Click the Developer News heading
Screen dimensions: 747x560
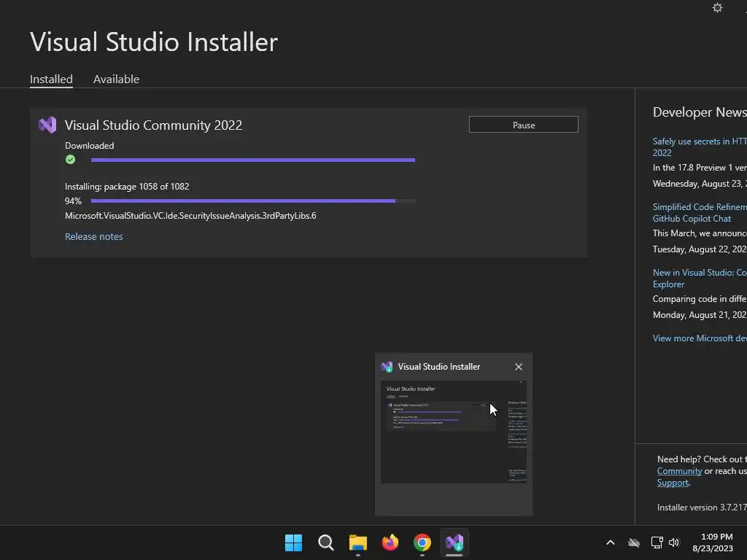pos(700,112)
